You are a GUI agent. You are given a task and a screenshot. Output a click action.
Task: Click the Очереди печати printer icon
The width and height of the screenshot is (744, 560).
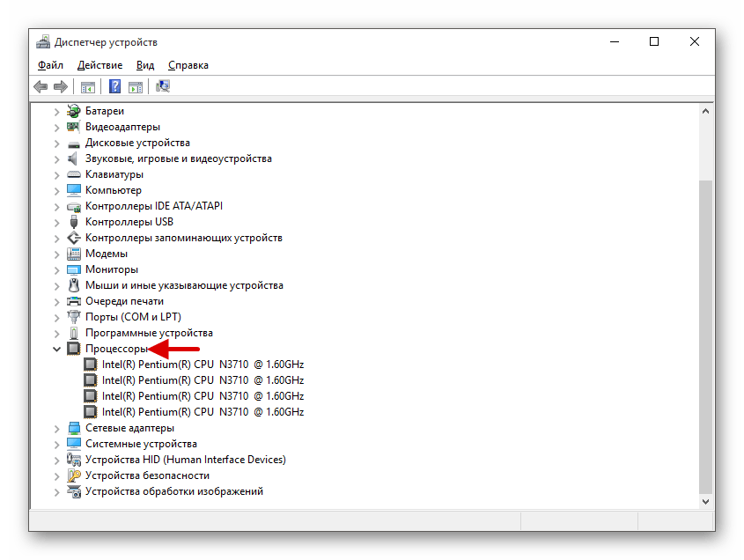coord(75,301)
